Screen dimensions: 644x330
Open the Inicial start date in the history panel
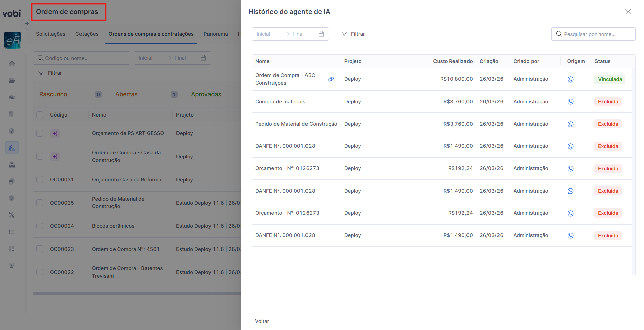click(x=263, y=34)
